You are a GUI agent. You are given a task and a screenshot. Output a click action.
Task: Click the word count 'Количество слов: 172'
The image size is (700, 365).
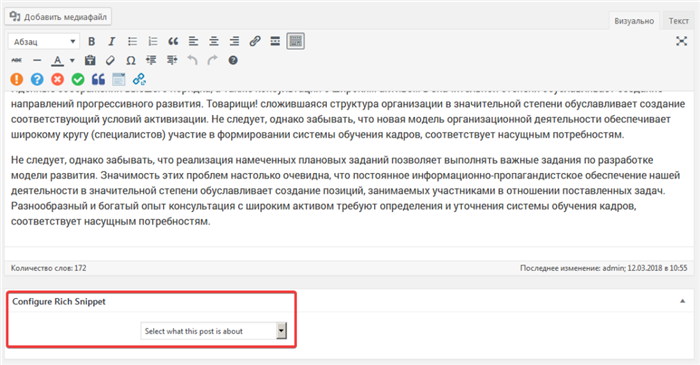tap(49, 268)
